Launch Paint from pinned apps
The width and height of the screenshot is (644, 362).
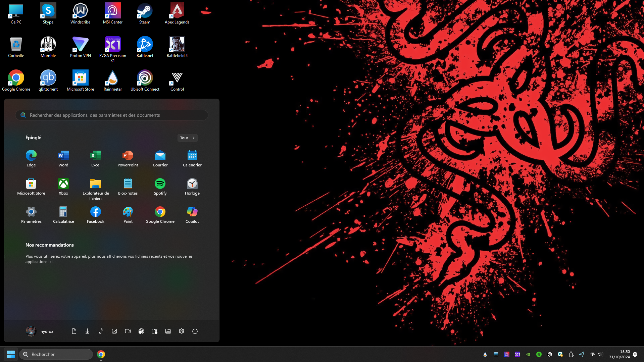click(128, 215)
